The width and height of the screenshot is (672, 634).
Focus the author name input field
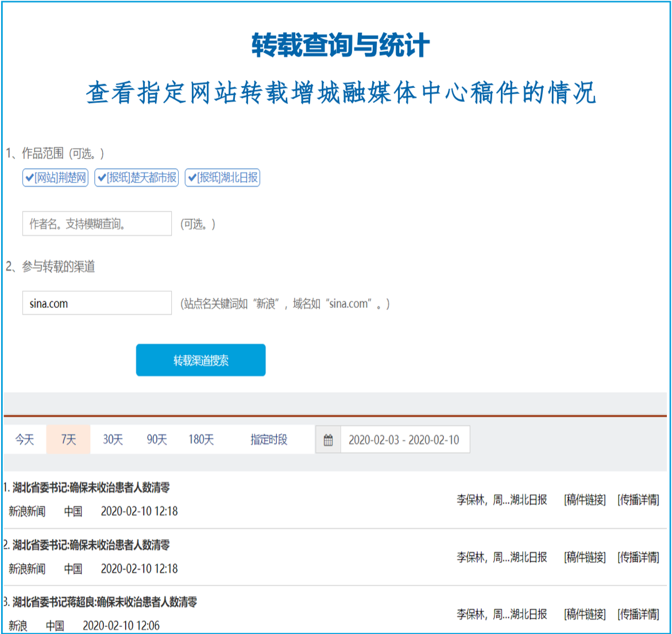pyautogui.click(x=97, y=223)
